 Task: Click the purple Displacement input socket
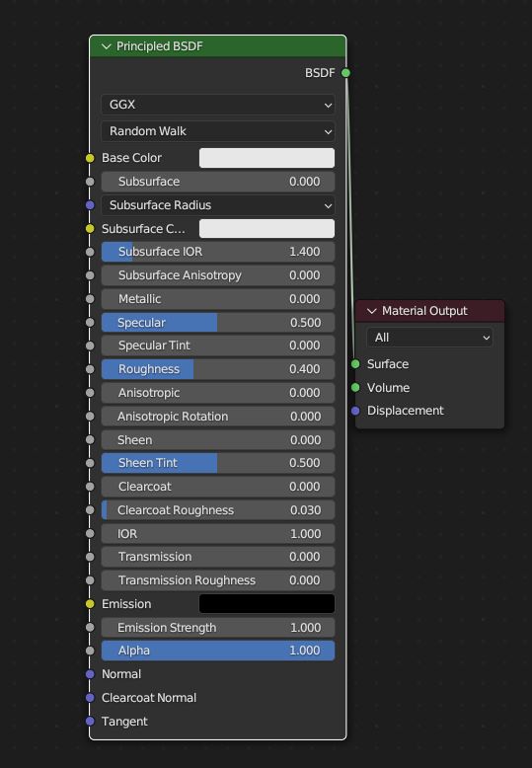point(355,411)
